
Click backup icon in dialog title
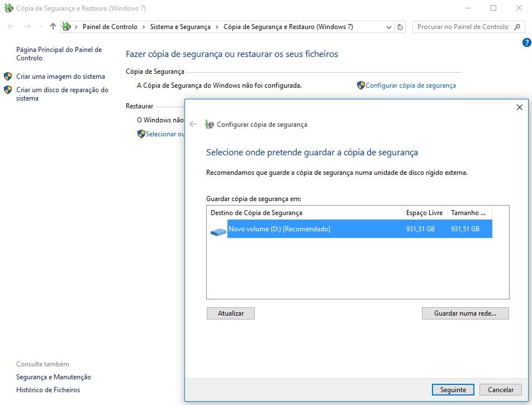210,124
